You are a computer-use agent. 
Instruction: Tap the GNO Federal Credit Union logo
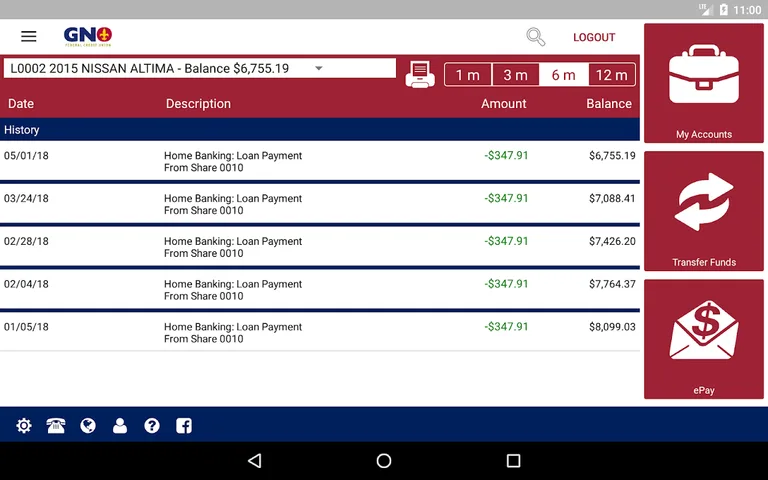(88, 37)
